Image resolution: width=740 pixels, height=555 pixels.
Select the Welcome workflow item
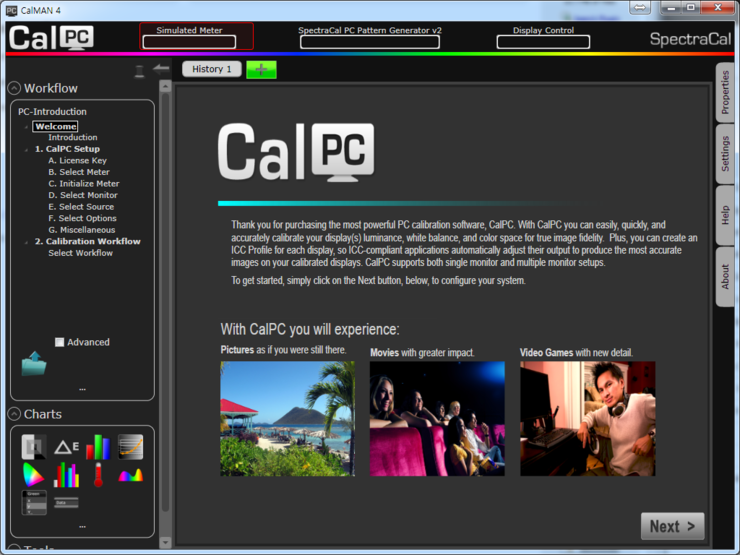click(x=55, y=126)
